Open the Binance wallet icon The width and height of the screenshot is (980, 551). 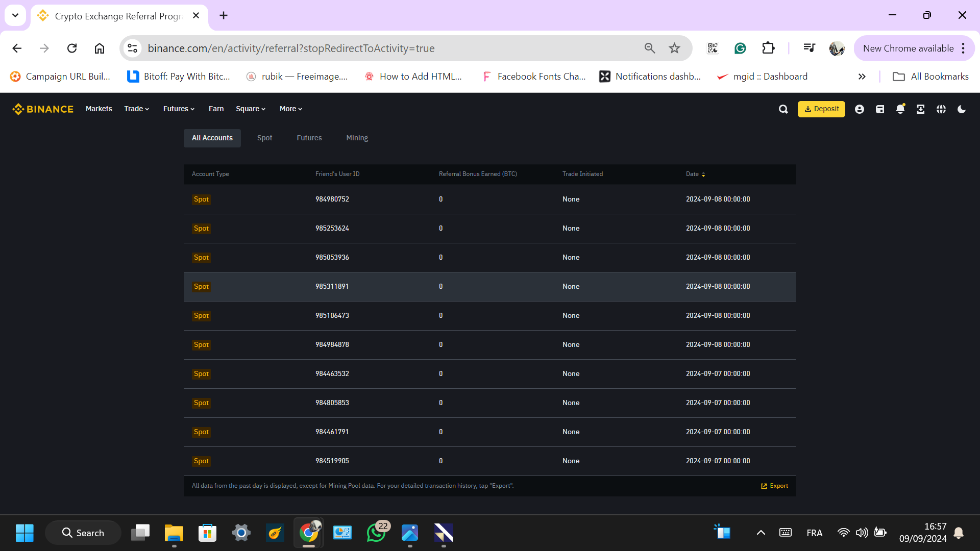(x=880, y=109)
